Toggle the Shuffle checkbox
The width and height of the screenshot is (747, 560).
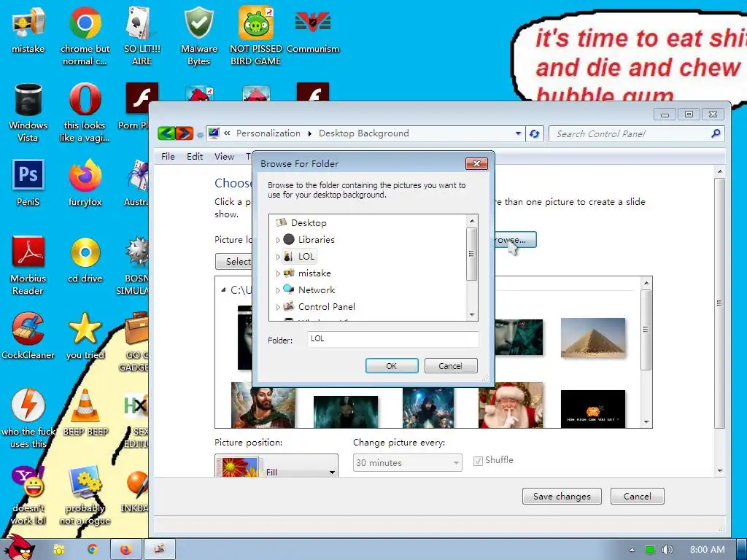point(478,461)
